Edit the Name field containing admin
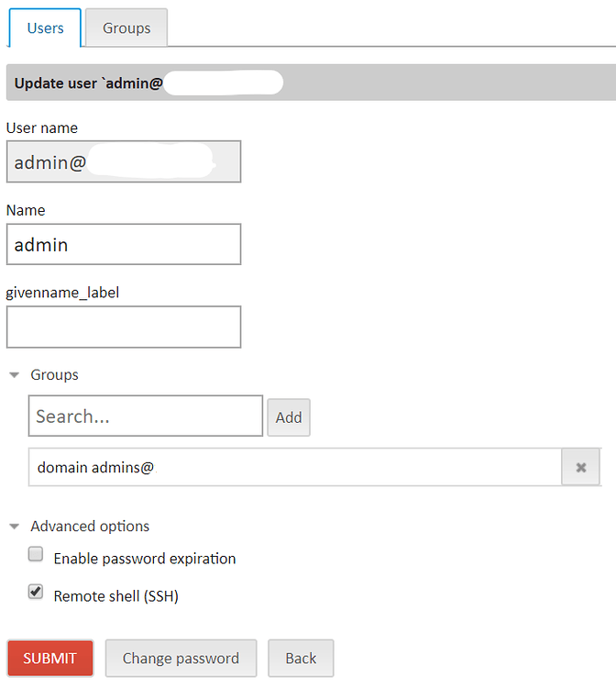 (x=124, y=244)
